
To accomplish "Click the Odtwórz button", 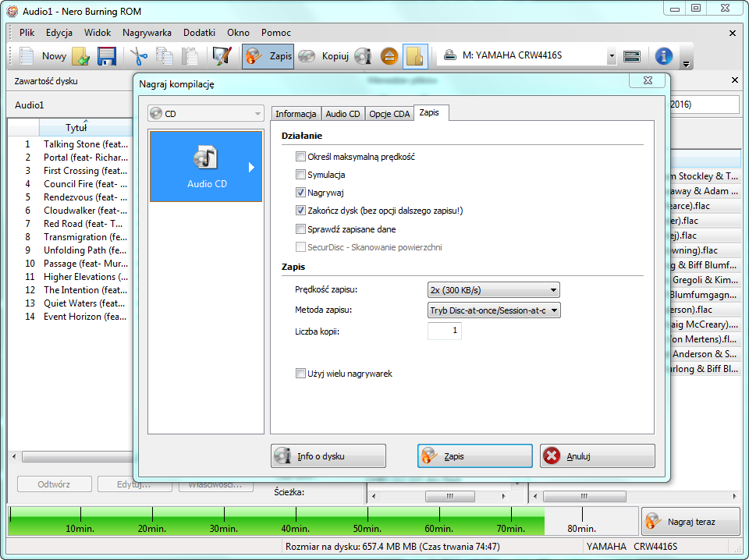I will point(54,484).
